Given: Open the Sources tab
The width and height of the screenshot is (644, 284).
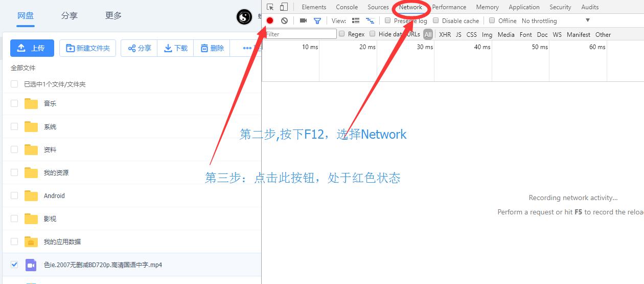Looking at the screenshot, I should 378,7.
